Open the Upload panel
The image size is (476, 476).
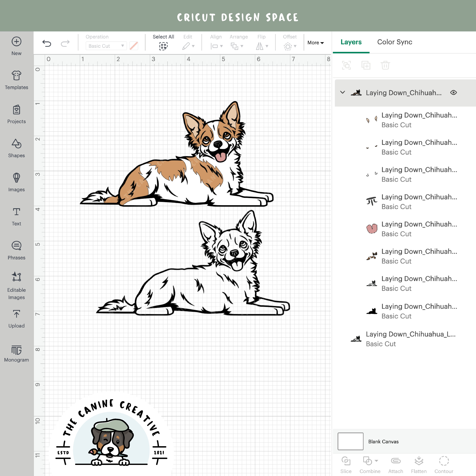coord(16,317)
